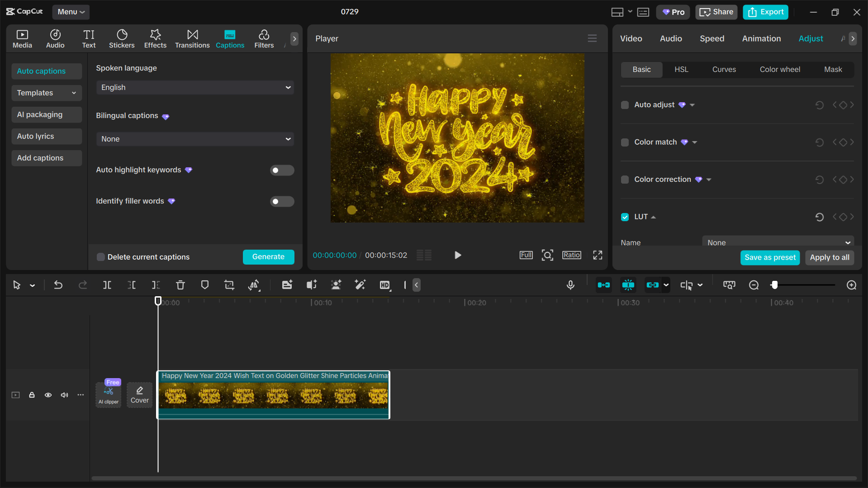Screen dimensions: 868x488
Task: Enable Auto highlight keywords toggle
Action: coord(282,170)
